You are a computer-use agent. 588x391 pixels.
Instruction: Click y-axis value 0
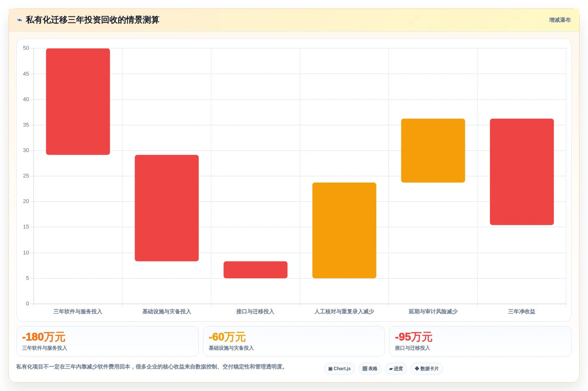coord(28,304)
